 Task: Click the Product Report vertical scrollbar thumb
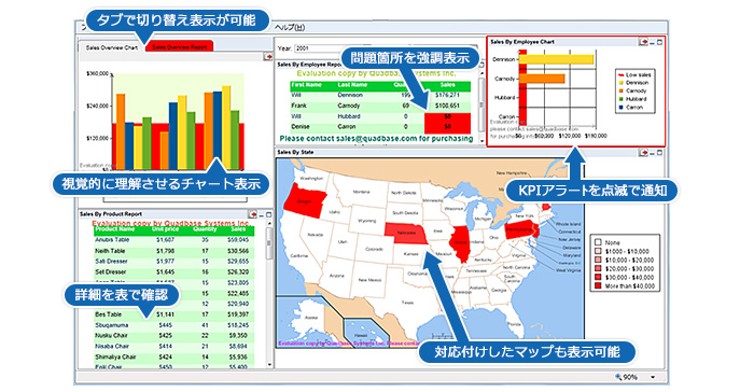pyautogui.click(x=269, y=244)
